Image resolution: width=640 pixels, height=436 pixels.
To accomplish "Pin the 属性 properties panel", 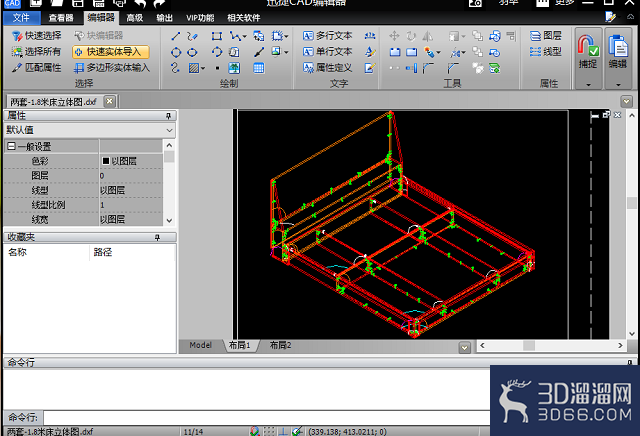I will [168, 116].
